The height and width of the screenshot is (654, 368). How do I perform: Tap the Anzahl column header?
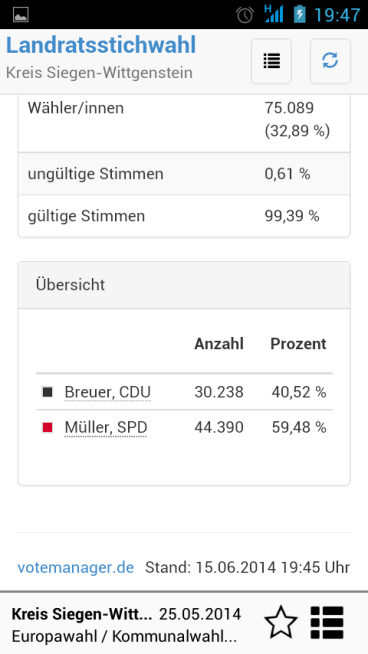tap(219, 344)
